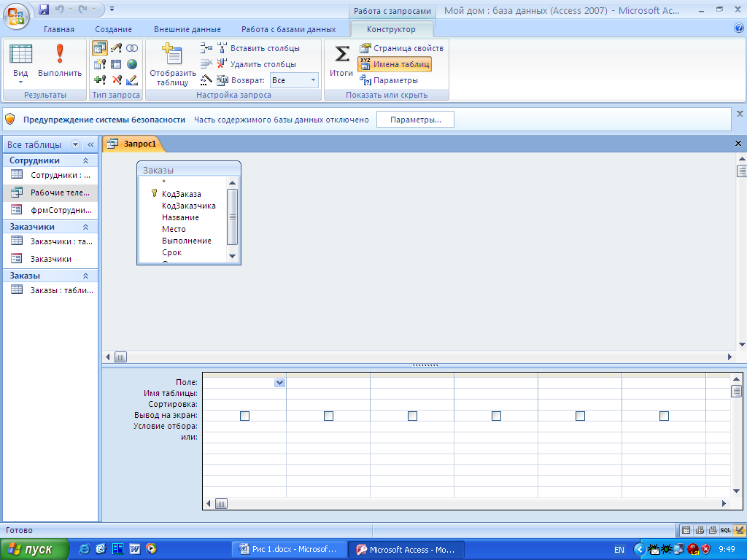Image resolution: width=747 pixels, height=560 pixels.
Task: Open the Вид dropdown arrow
Action: pos(20,82)
